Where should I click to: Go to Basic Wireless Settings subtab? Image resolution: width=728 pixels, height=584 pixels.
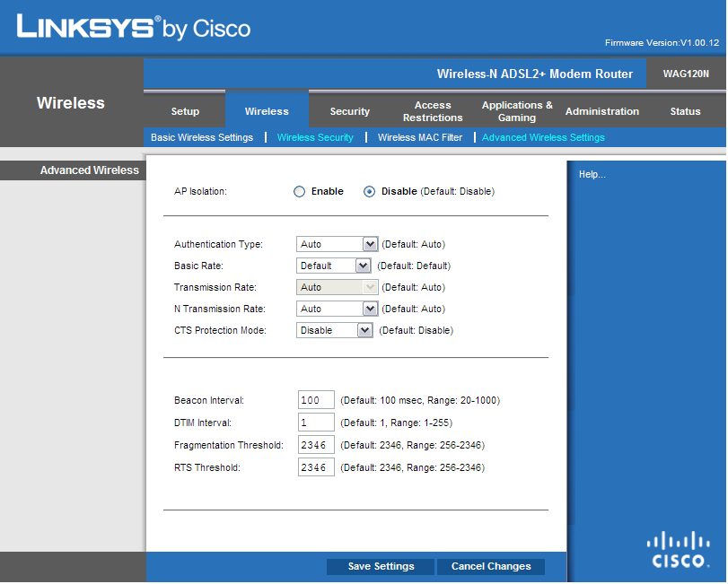point(202,137)
